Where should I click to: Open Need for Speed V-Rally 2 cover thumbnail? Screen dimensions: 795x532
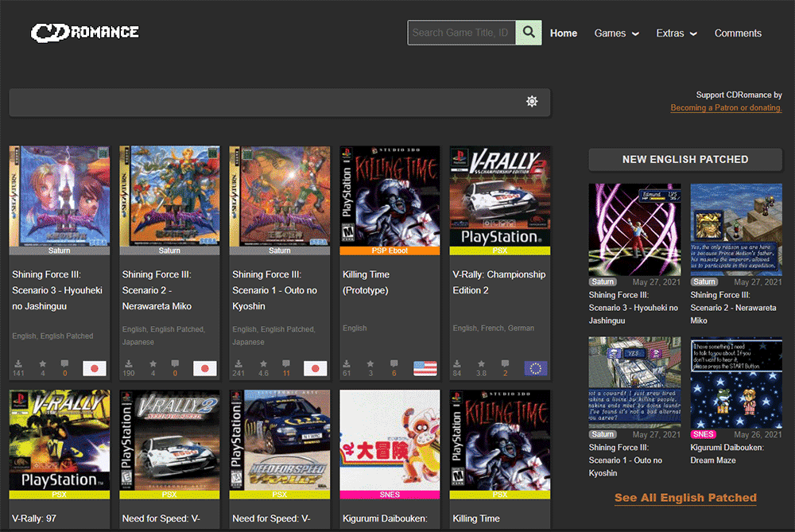169,440
